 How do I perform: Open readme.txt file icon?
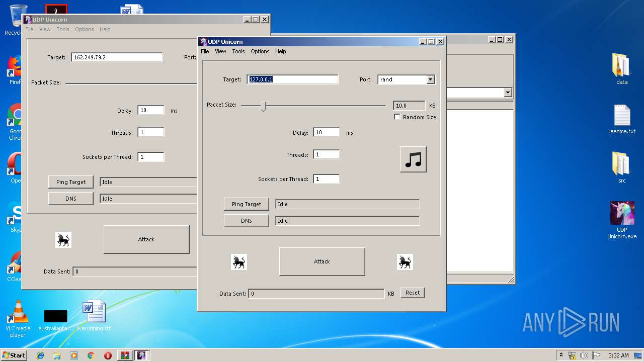point(622,119)
